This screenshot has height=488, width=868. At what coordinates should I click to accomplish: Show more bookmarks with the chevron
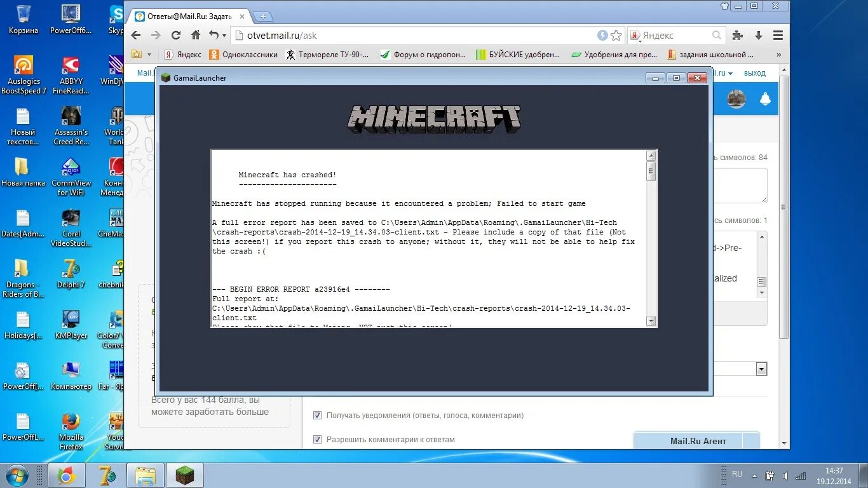(x=780, y=55)
